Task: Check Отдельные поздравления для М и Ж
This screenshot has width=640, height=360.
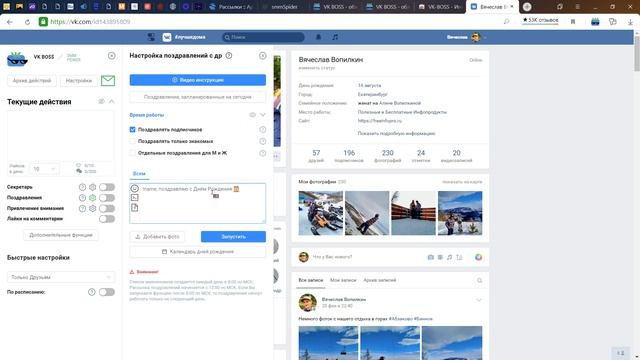Action: click(x=133, y=153)
